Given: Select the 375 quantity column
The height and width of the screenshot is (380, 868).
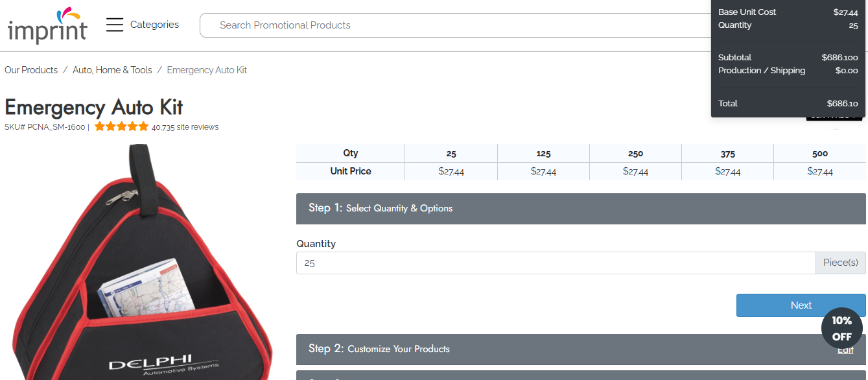Looking at the screenshot, I should coord(727,154).
